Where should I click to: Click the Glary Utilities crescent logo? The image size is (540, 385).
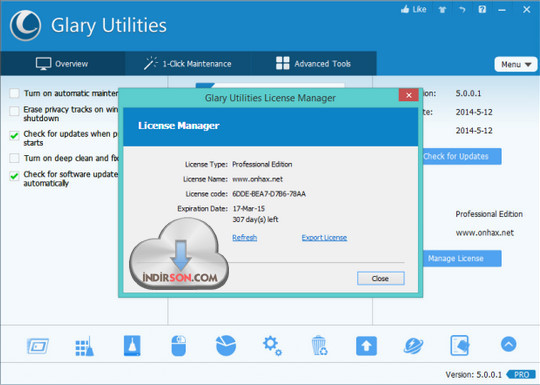(25, 25)
